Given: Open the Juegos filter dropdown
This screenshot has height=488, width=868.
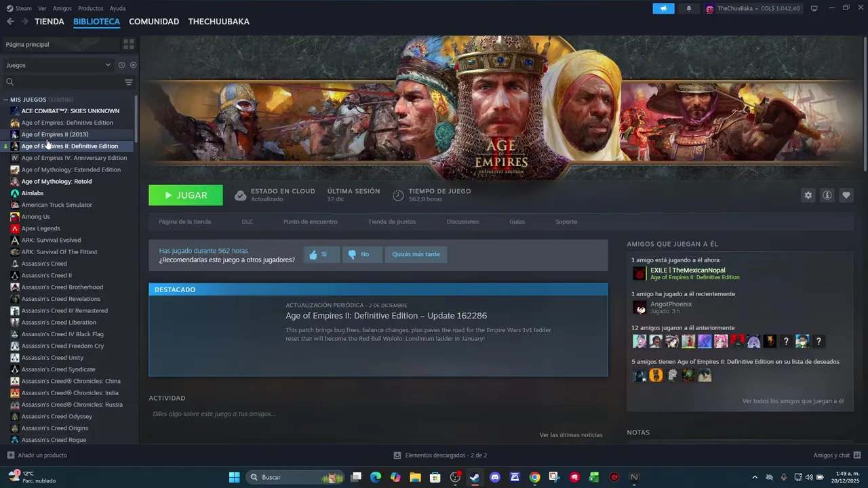Looking at the screenshot, I should (58, 65).
